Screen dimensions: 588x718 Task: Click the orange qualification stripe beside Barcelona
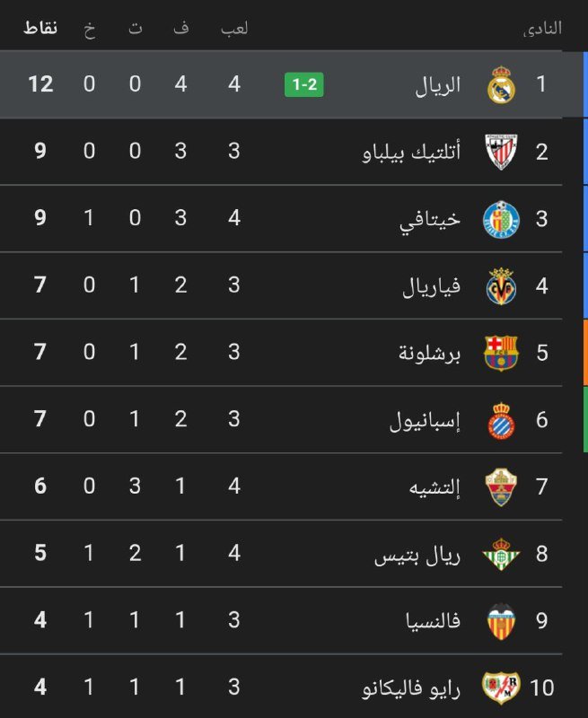584,353
